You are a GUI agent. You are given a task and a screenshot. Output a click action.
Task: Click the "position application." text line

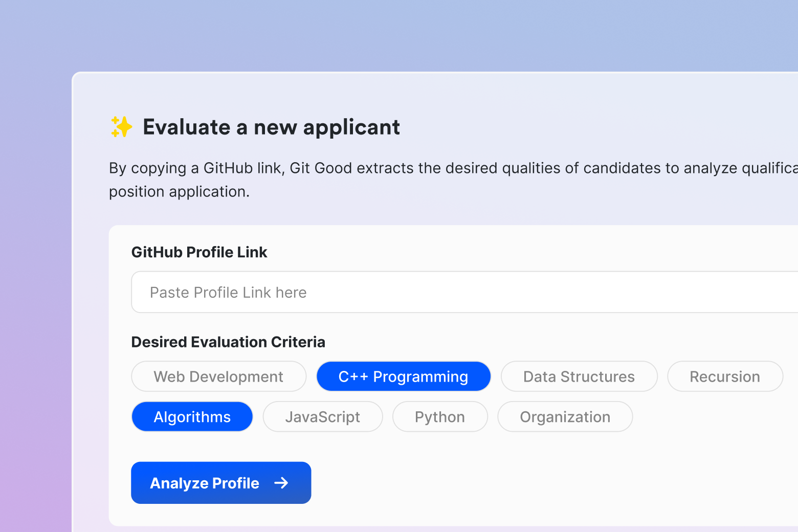click(179, 192)
